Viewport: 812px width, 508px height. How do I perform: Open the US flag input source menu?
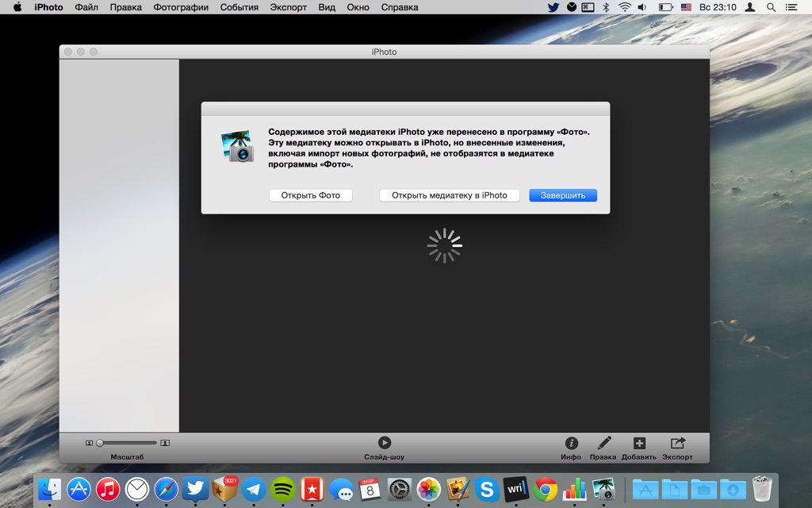[x=686, y=7]
